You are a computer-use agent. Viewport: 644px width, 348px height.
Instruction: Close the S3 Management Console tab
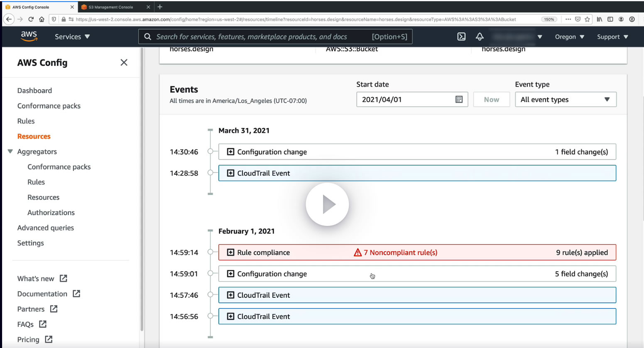149,7
